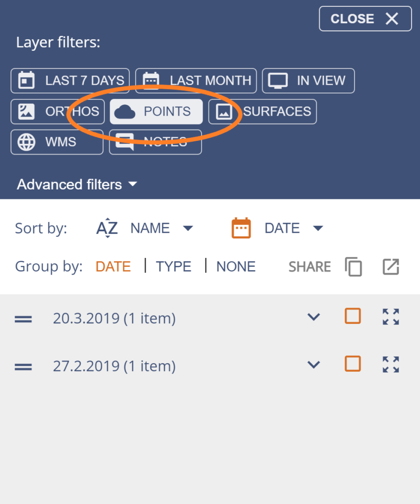Viewport: 420px width, 504px height.
Task: Close the layer filters panel
Action: pos(365,19)
